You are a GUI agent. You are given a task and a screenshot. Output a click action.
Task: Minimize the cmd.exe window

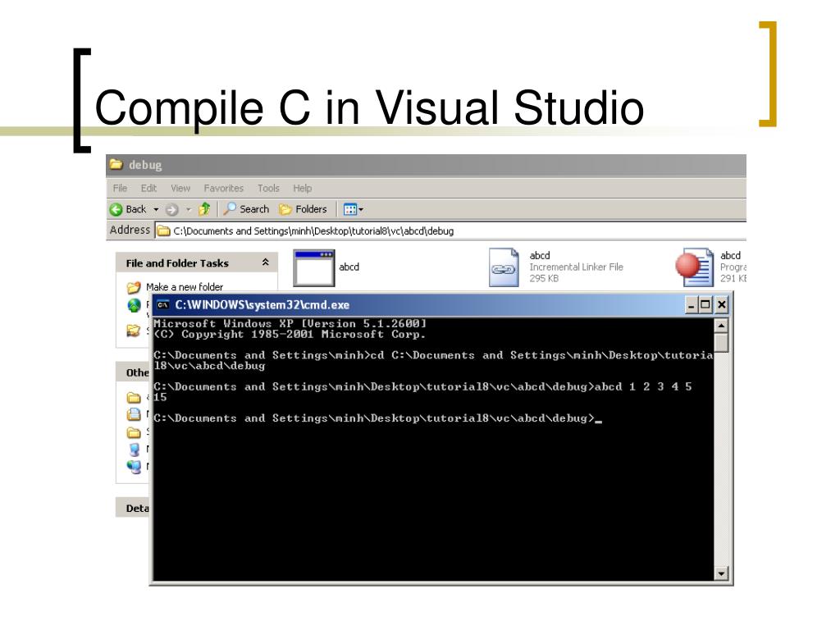[x=691, y=305]
